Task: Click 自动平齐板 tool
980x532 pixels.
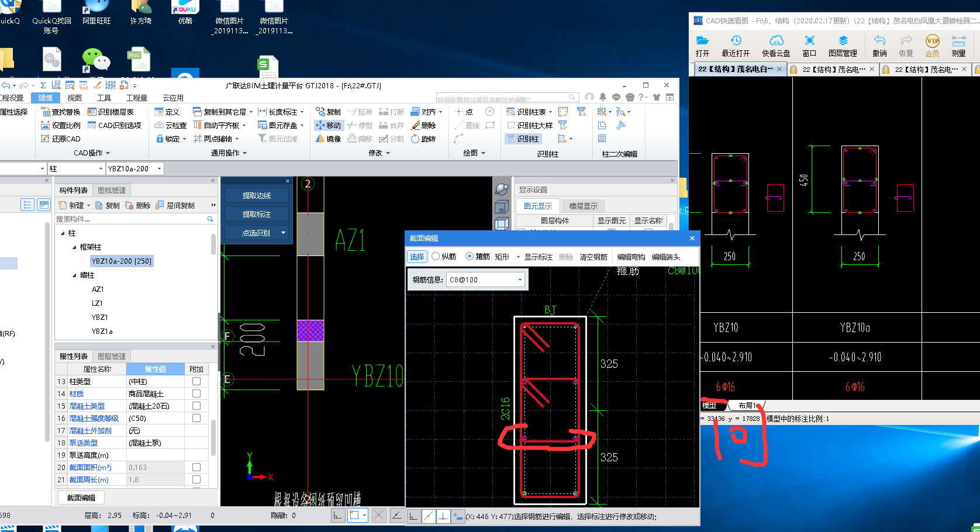Action: point(216,125)
